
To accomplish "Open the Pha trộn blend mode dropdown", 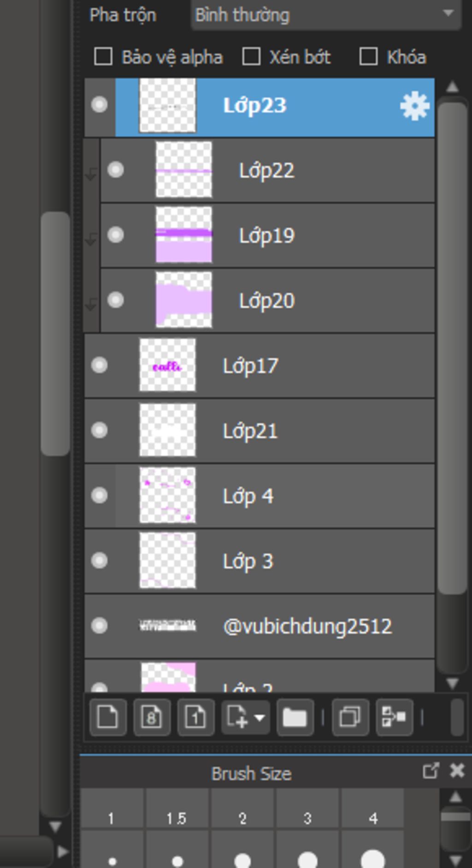I will (x=326, y=15).
